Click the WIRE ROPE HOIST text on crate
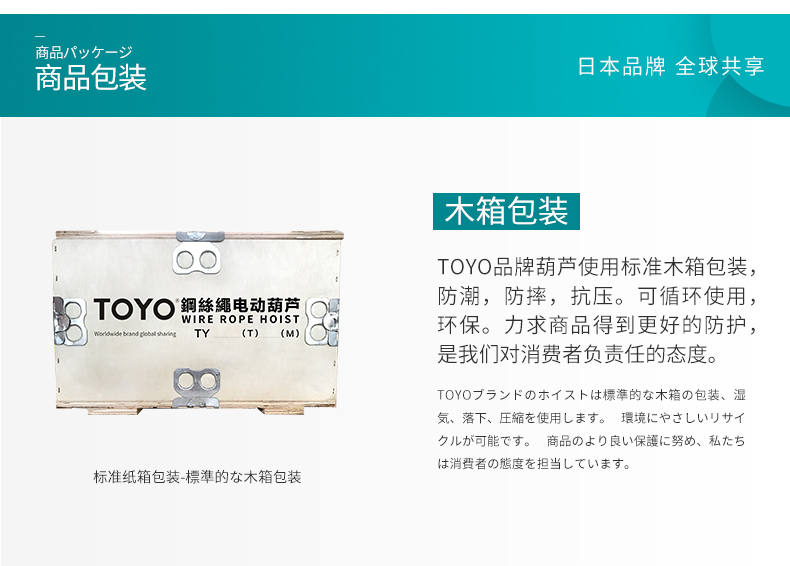The height and width of the screenshot is (566, 790). tap(240, 320)
